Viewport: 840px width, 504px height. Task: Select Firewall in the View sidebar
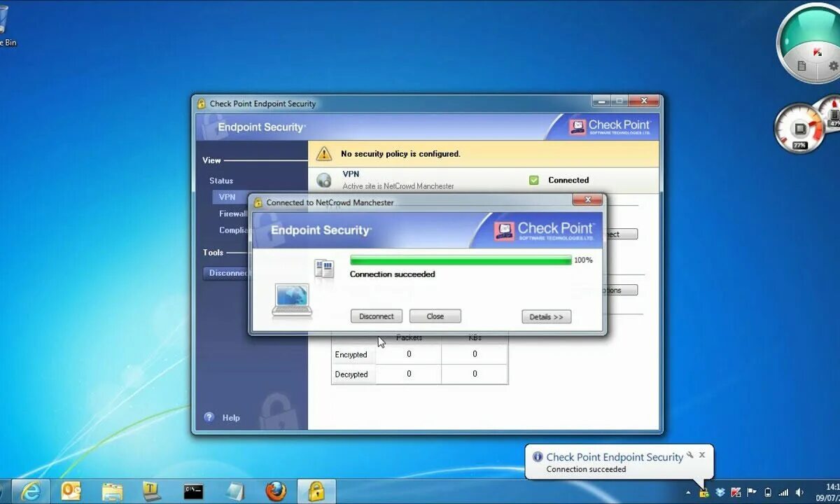[x=234, y=214]
